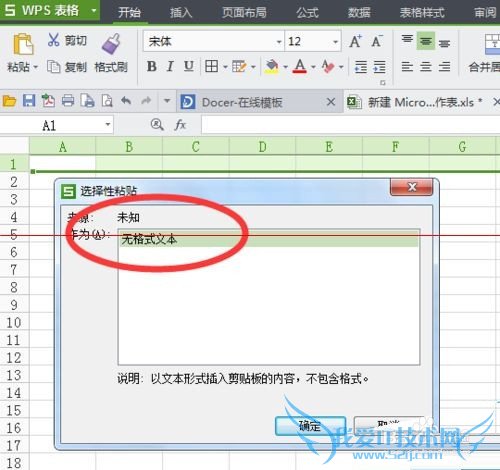Click the decrease indent icon

tap(361, 67)
